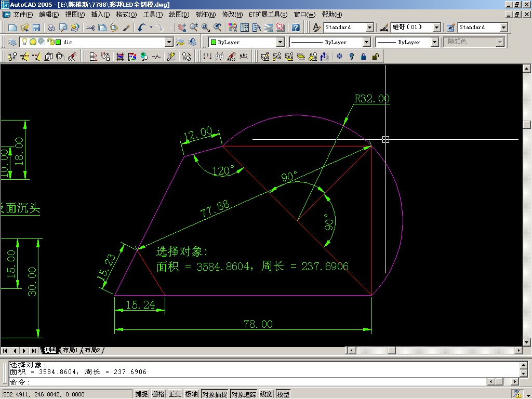
Task: Click the horizontal scrollbar thumb
Action: (392, 351)
